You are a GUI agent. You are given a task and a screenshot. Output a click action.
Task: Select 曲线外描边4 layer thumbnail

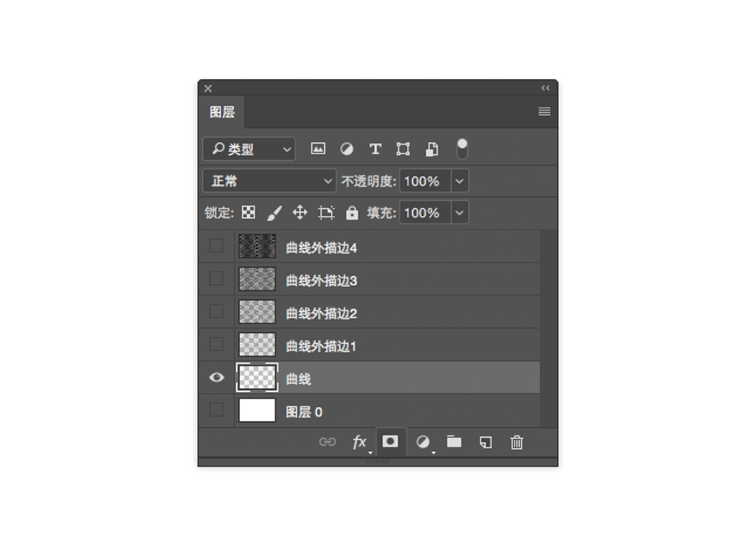(257, 246)
